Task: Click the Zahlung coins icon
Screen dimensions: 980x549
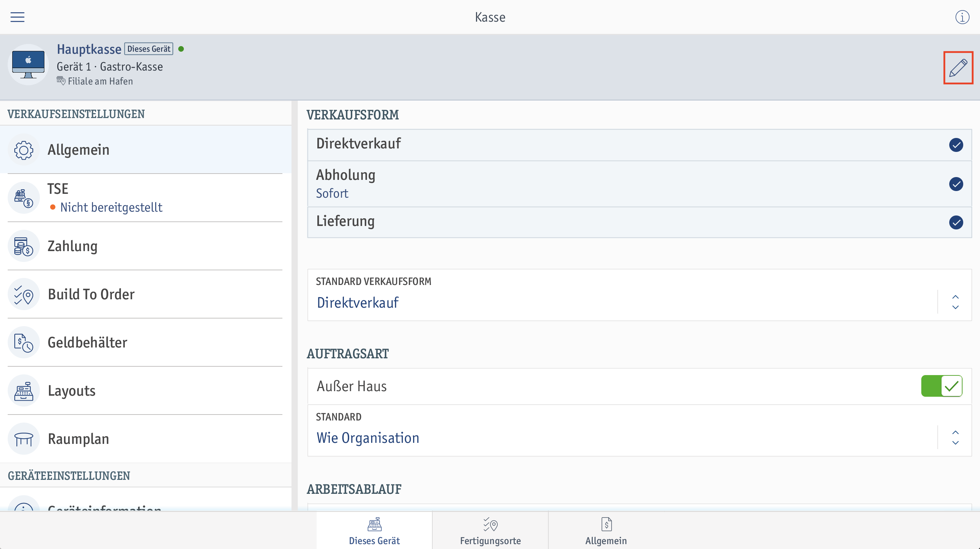Action: point(23,246)
